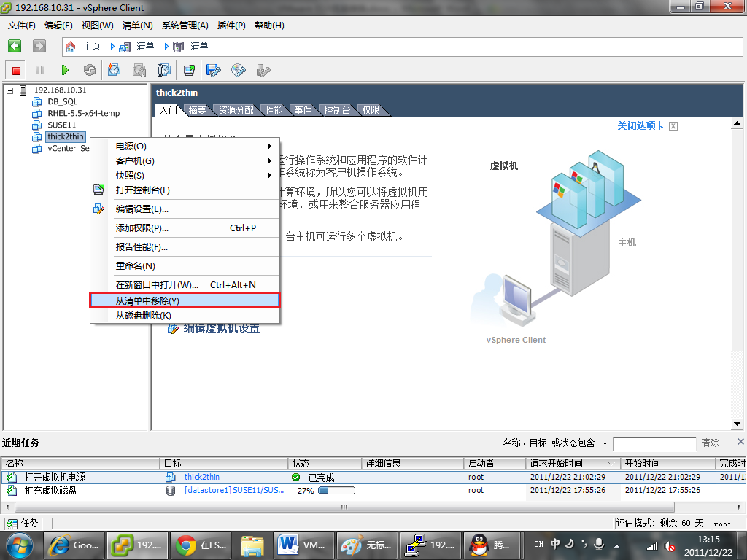Go to Home via house icon
This screenshot has width=747, height=560.
pos(71,47)
